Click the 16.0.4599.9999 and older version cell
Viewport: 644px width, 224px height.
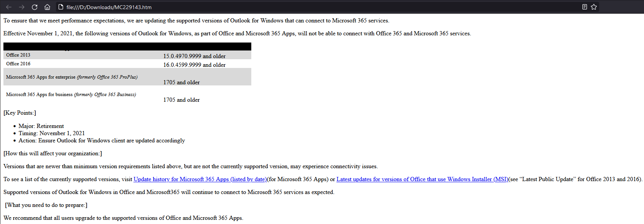[x=194, y=65]
